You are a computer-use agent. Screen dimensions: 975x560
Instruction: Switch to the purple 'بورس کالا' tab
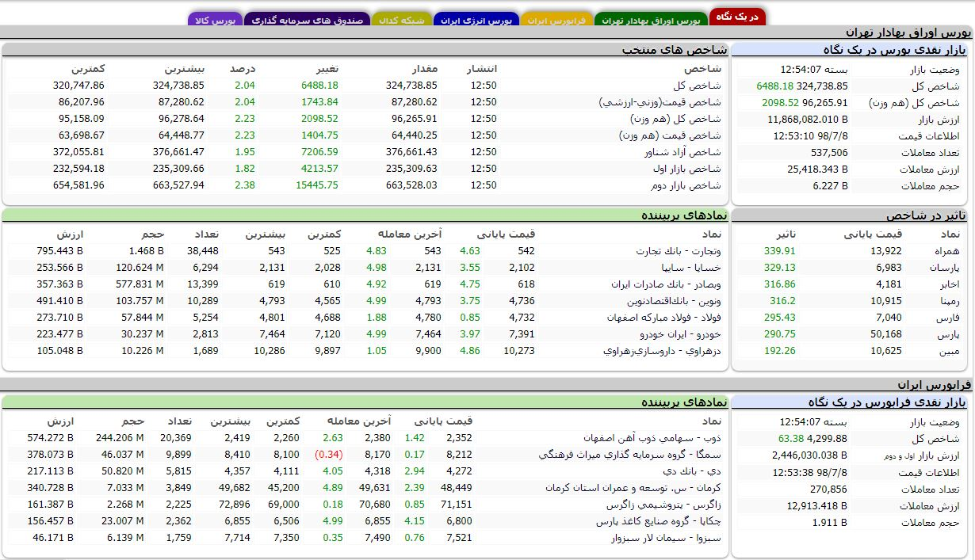click(x=215, y=20)
